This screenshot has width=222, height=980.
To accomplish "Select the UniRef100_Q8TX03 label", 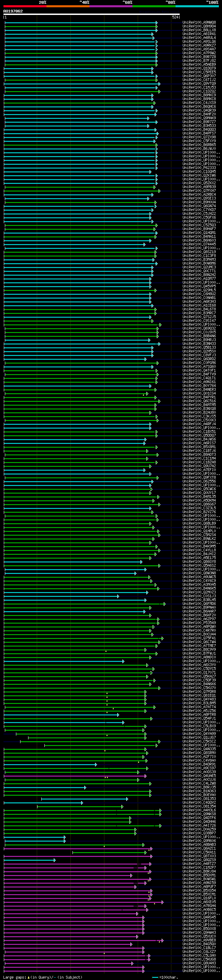I will pyautogui.click(x=199, y=856).
